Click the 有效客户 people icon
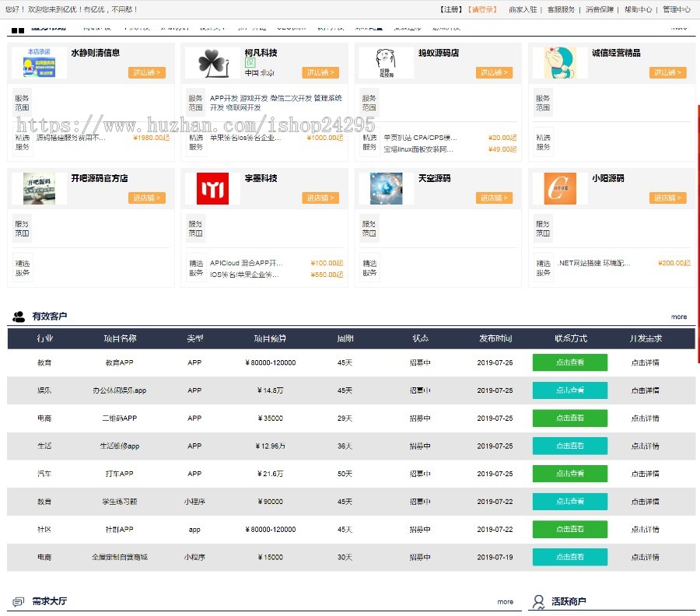 click(19, 317)
